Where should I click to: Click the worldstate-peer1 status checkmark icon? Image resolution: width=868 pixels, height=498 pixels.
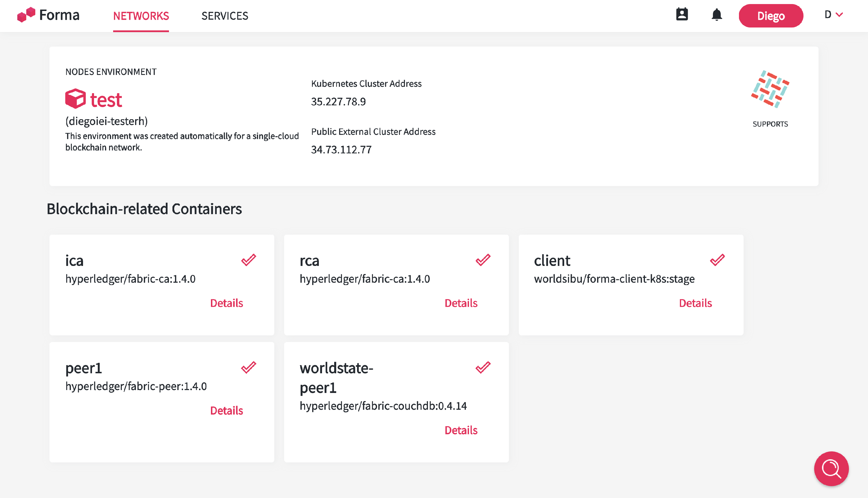coord(483,368)
